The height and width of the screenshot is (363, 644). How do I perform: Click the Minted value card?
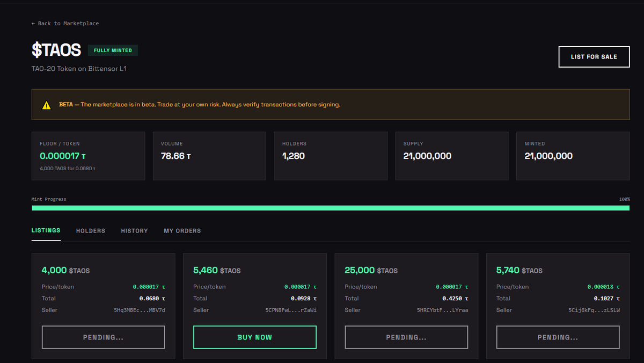[x=573, y=156]
